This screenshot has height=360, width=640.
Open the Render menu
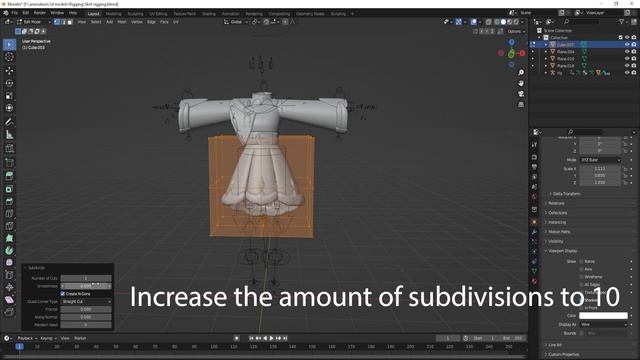(x=40, y=13)
